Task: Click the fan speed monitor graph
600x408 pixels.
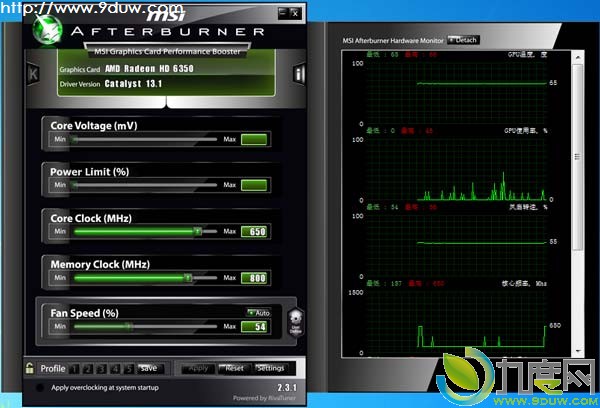Action: coord(455,246)
